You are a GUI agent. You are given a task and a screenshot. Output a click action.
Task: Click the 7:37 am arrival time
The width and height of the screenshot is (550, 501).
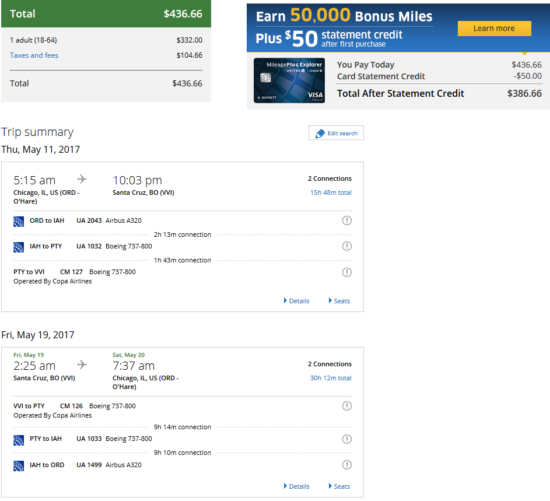point(133,366)
